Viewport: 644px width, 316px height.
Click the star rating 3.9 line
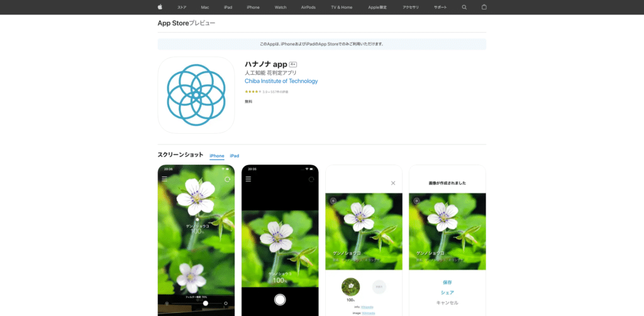point(267,92)
